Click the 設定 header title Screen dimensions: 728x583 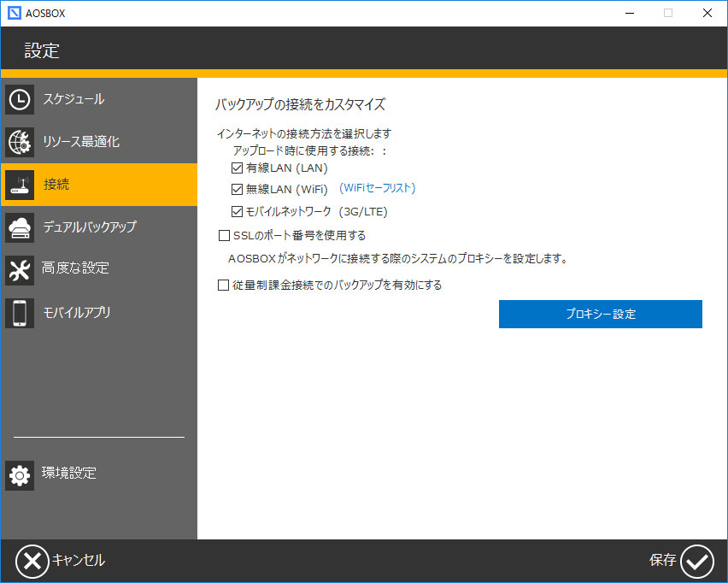[42, 50]
